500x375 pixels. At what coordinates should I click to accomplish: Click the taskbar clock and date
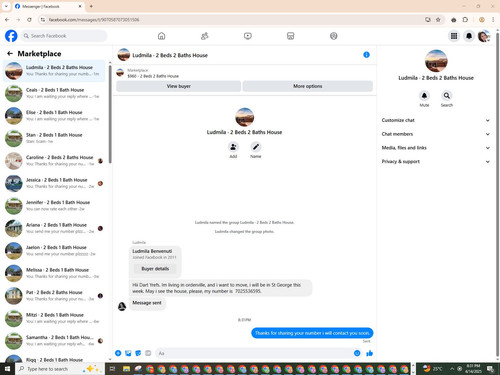[x=473, y=369]
